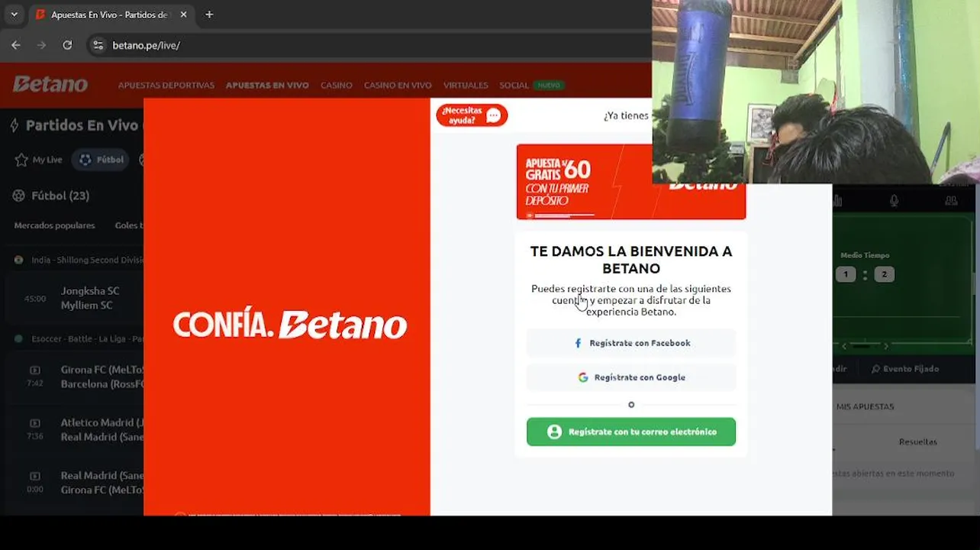This screenshot has height=550, width=980.
Task: Click the '¿Ya tienes' login link
Action: 626,115
